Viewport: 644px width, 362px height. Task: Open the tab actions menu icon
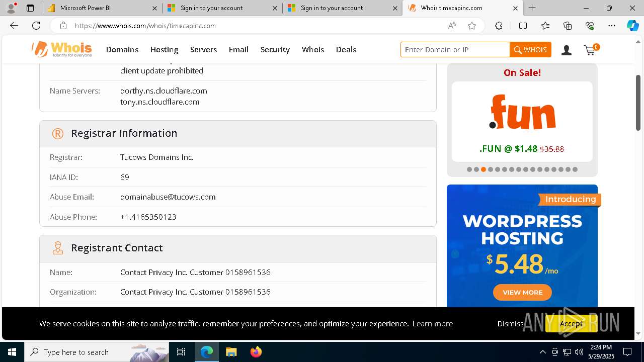[x=30, y=8]
